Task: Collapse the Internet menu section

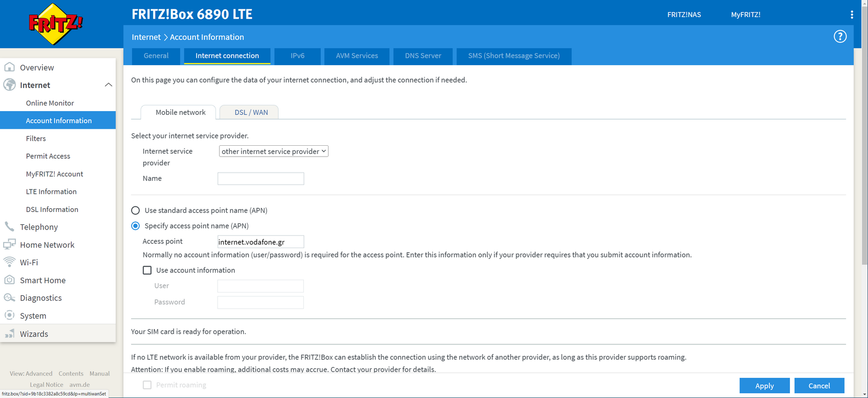Action: click(109, 85)
